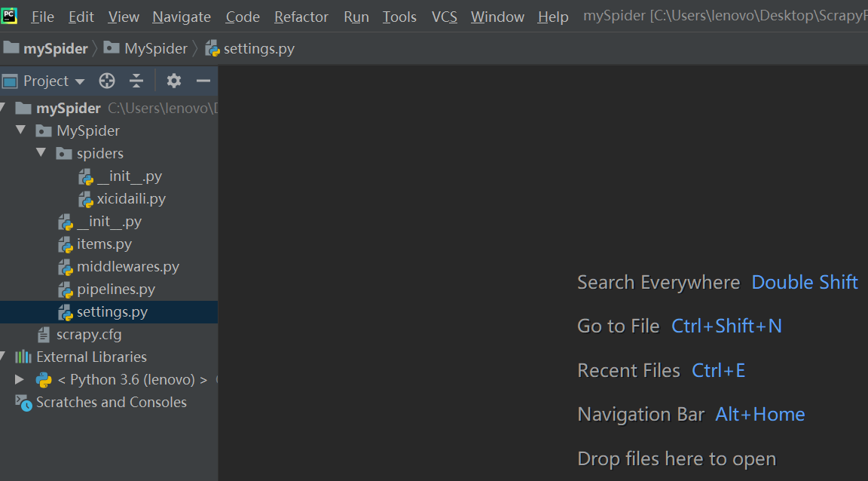This screenshot has width=868, height=481.
Task: Click the scrapy.cfg config file icon
Action: 44,335
